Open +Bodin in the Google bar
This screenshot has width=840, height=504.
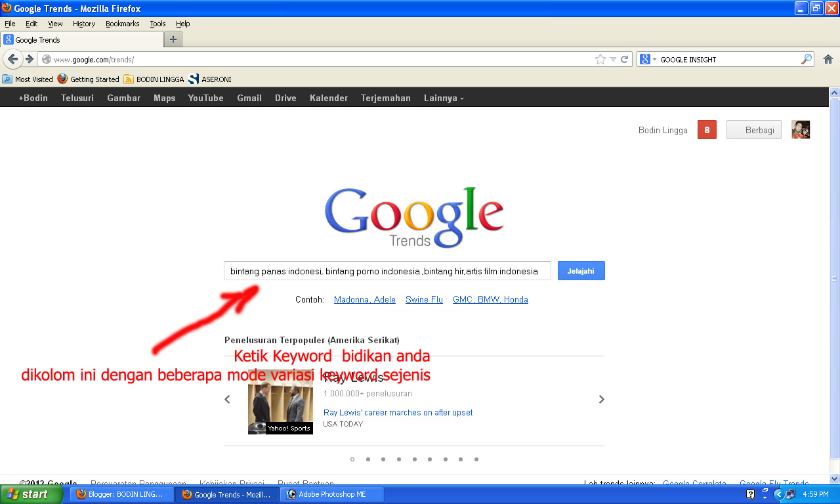pyautogui.click(x=33, y=98)
